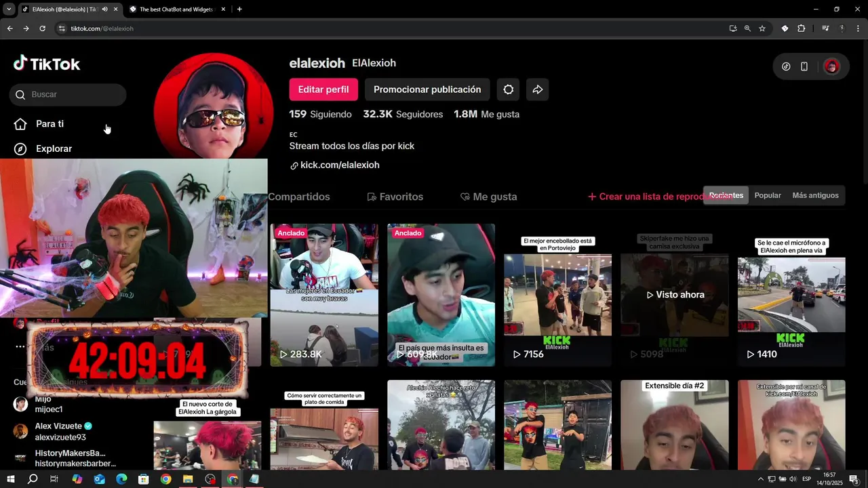The image size is (868, 488).
Task: Click the browser reload button
Action: [x=42, y=28]
